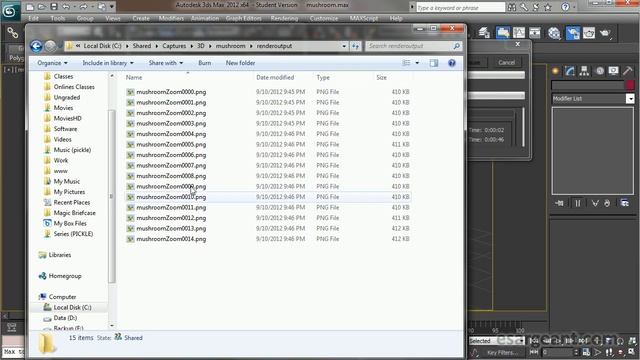Click Burn in Explorer toolbar
Image resolution: width=640 pixels, height=360 pixels.
(204, 63)
